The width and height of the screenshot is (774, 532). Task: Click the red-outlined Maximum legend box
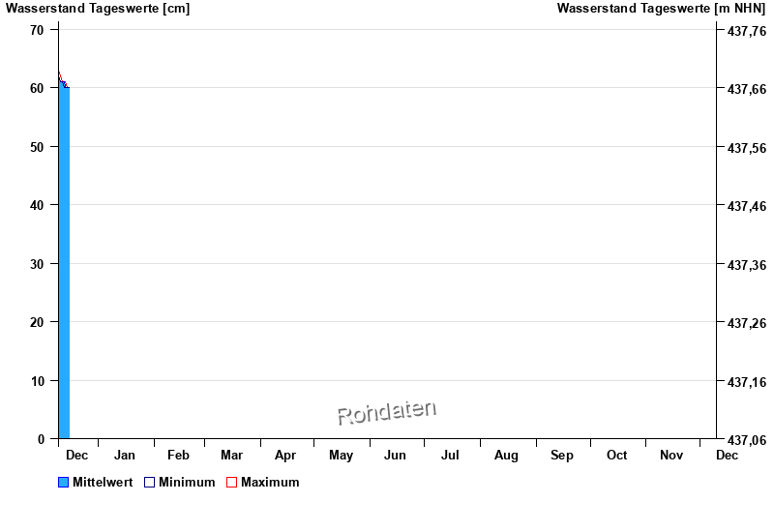coord(231,482)
